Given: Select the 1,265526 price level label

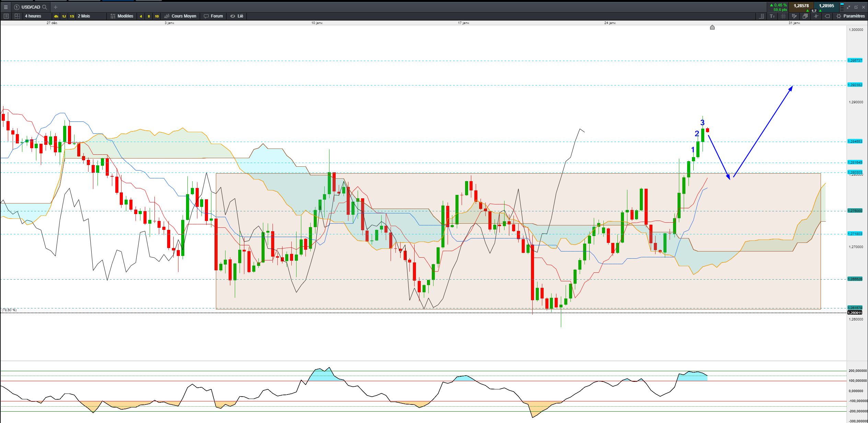Looking at the screenshot, I should (855, 279).
